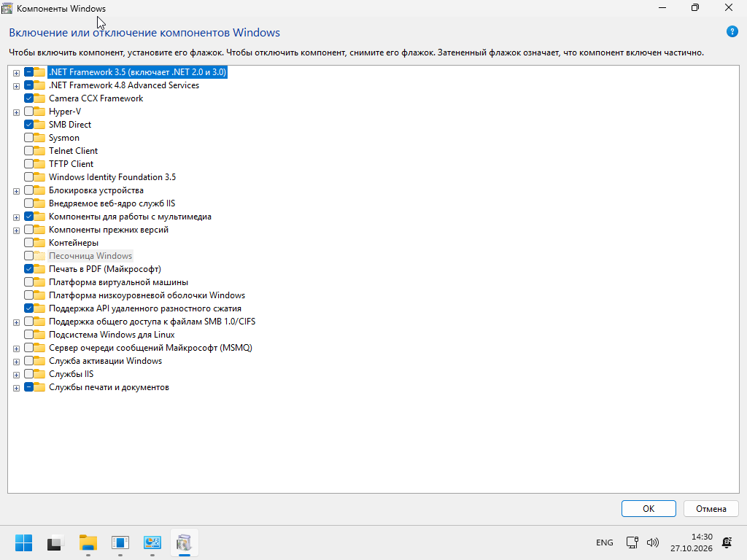Click the Camera CCX Framework folder icon
The height and width of the screenshot is (560, 747).
[39, 98]
